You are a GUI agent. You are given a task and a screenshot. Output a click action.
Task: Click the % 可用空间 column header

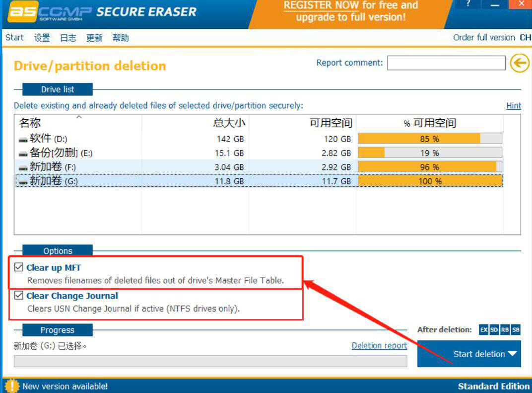click(430, 123)
